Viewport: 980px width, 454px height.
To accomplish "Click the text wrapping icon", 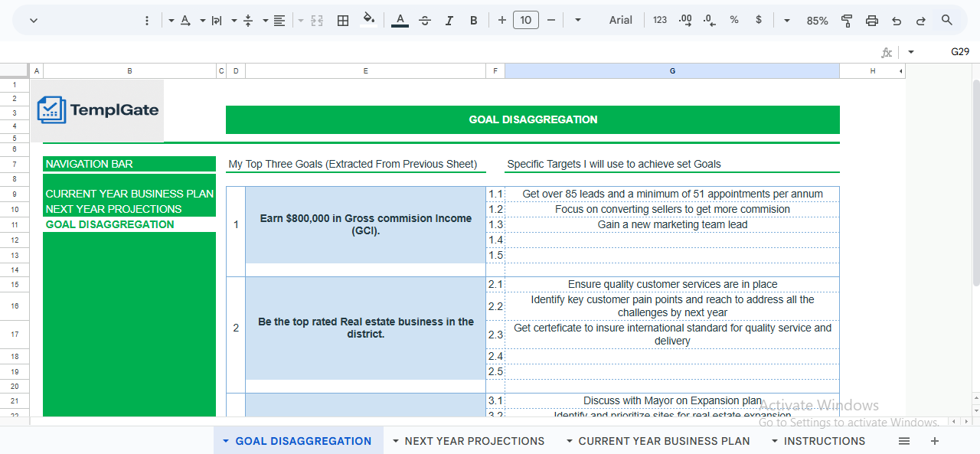I will pyautogui.click(x=217, y=21).
